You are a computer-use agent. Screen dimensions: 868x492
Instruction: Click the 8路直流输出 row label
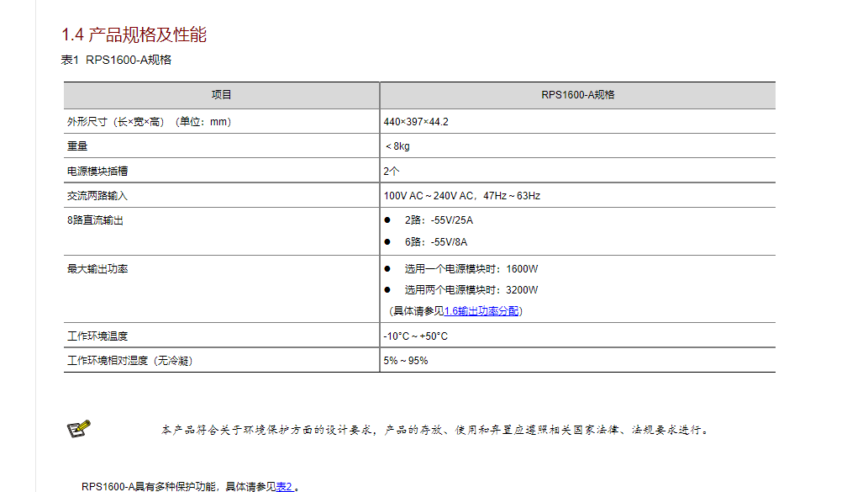(95, 220)
